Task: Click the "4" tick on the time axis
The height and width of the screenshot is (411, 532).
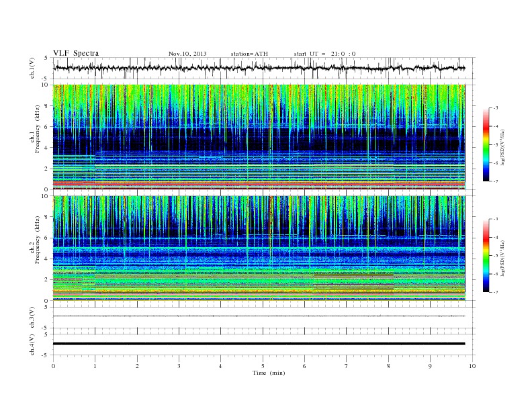Action: [220, 366]
